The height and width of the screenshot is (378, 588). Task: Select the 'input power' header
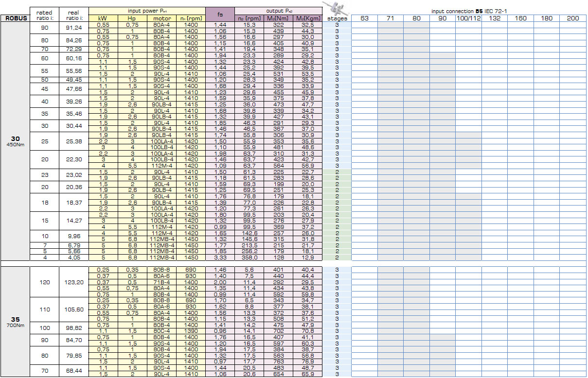tap(146, 10)
